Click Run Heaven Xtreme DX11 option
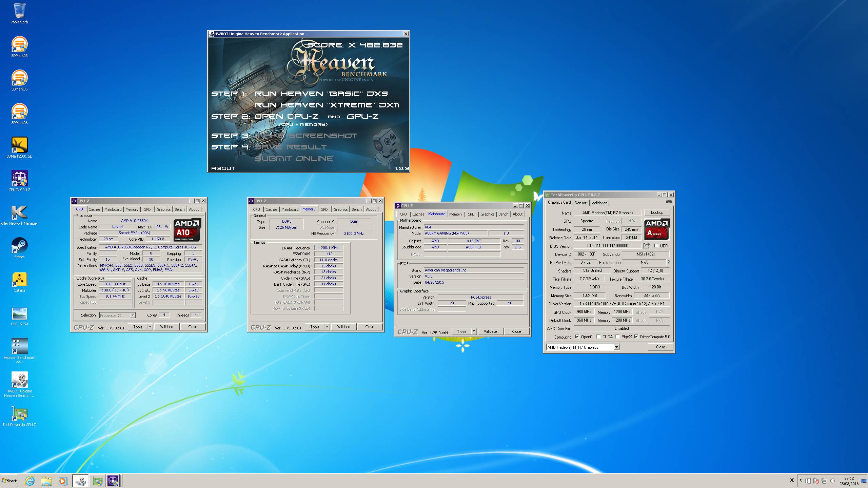Viewport: 868px width, 488px height. pos(327,105)
